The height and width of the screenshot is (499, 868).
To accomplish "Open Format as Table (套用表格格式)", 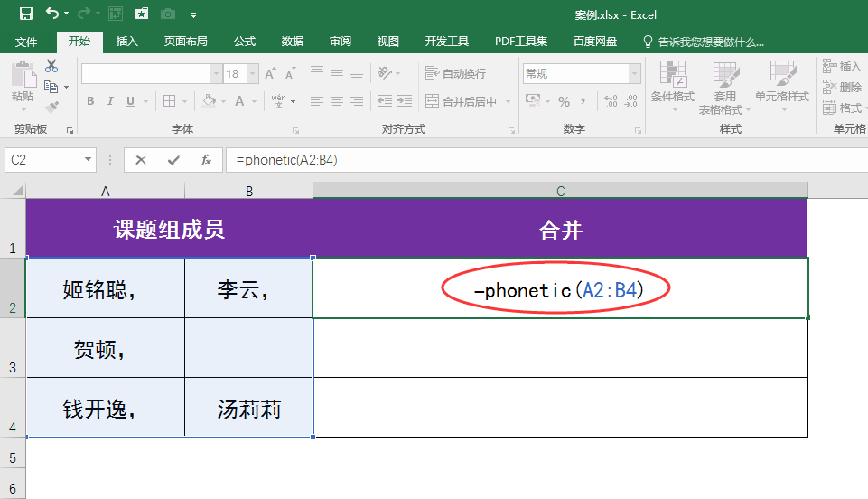I will [724, 88].
